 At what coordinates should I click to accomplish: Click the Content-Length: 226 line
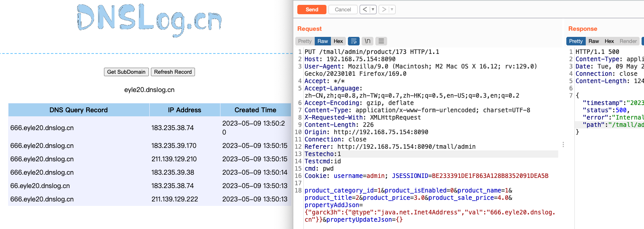click(x=339, y=124)
